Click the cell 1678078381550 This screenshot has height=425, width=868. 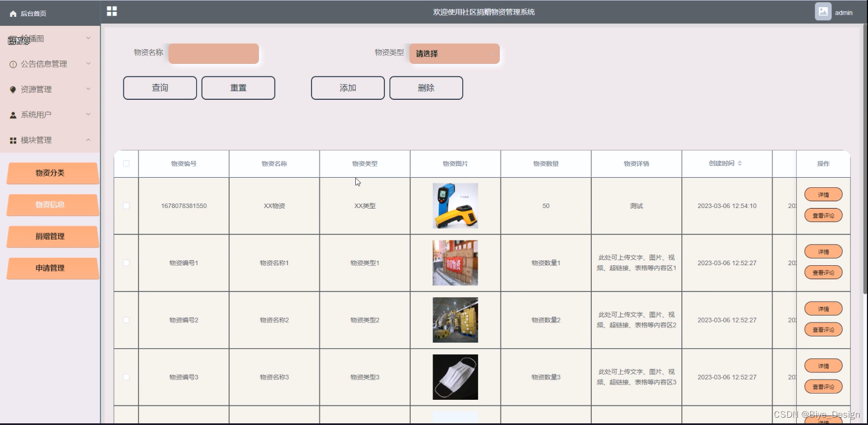[184, 206]
